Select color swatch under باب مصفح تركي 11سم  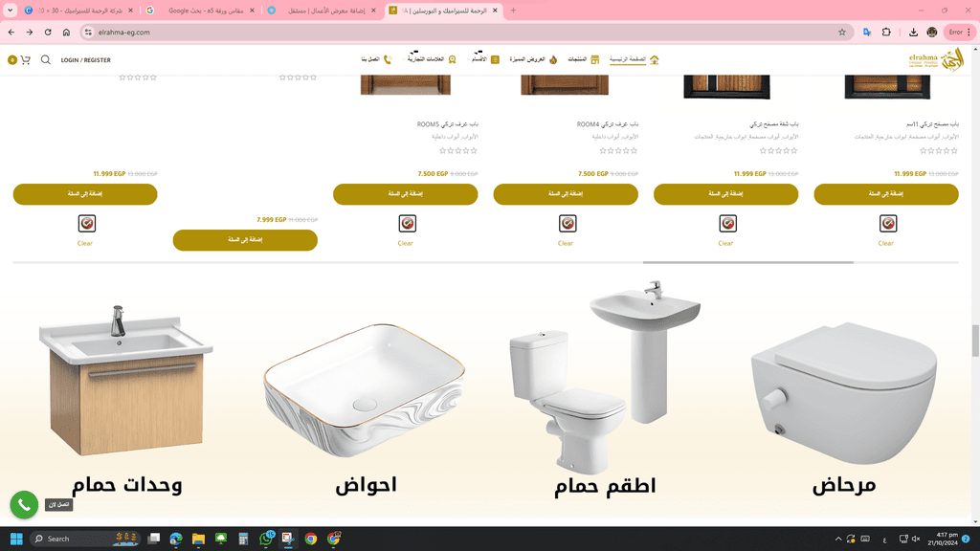(888, 223)
